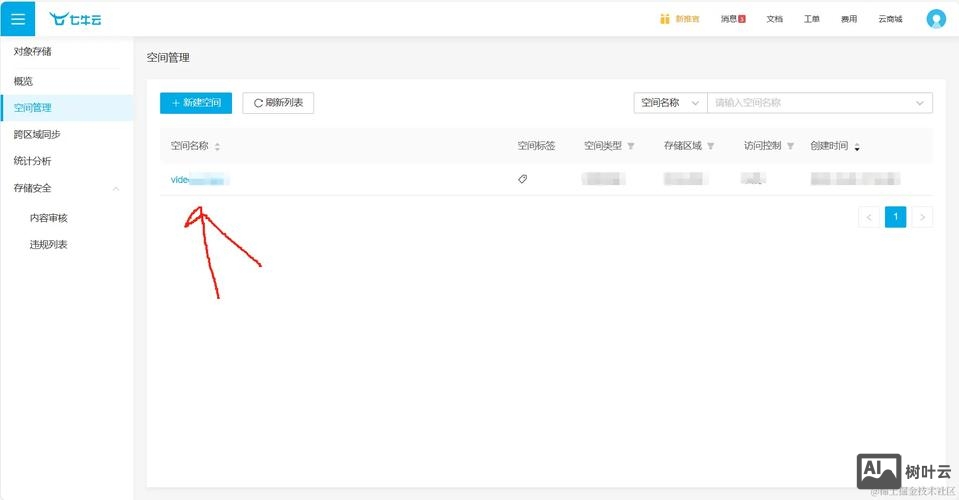This screenshot has width=959, height=500.
Task: Sort by 创建时间 column arrows
Action: point(857,146)
